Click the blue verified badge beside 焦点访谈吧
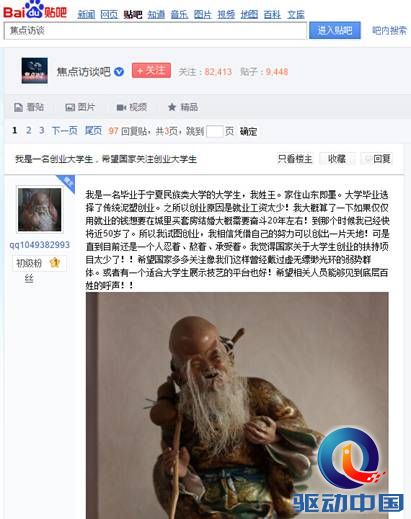 click(119, 71)
